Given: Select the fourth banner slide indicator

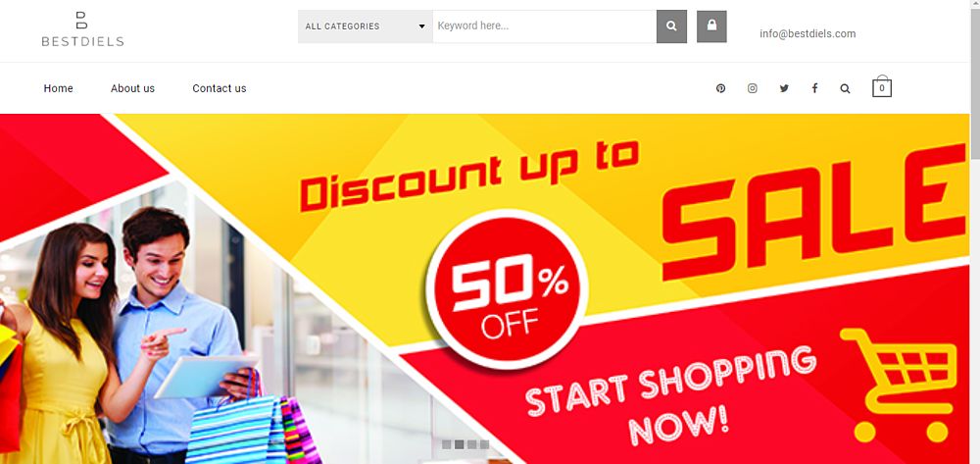Looking at the screenshot, I should (x=484, y=444).
